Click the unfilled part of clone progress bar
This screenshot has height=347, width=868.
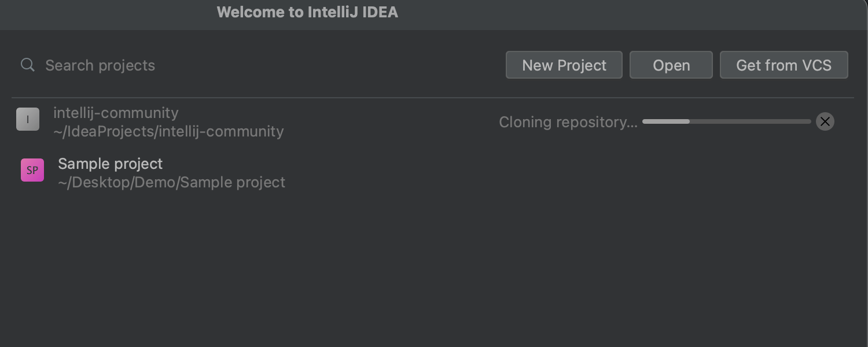752,121
